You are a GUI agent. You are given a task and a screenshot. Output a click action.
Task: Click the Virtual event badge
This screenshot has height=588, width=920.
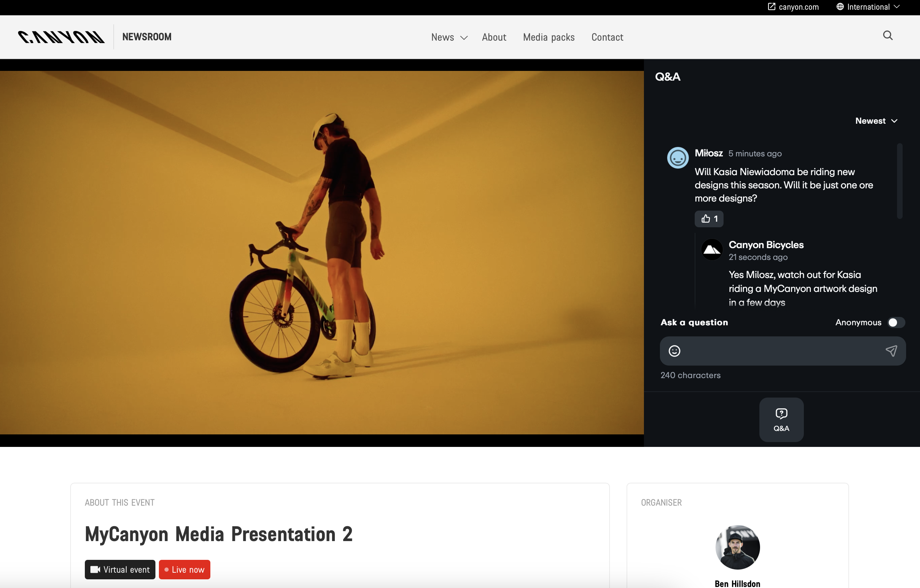120,569
